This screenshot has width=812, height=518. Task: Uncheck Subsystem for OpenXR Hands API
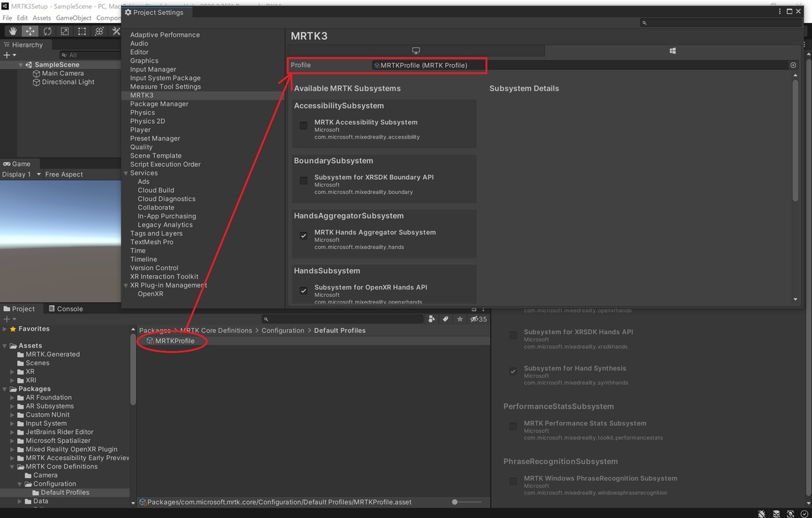(x=303, y=291)
